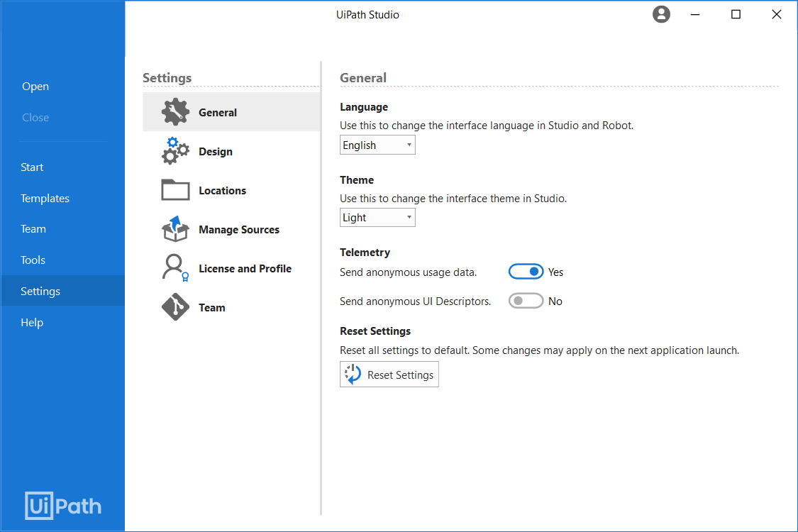Click the Manage Sources box icon

(x=175, y=228)
